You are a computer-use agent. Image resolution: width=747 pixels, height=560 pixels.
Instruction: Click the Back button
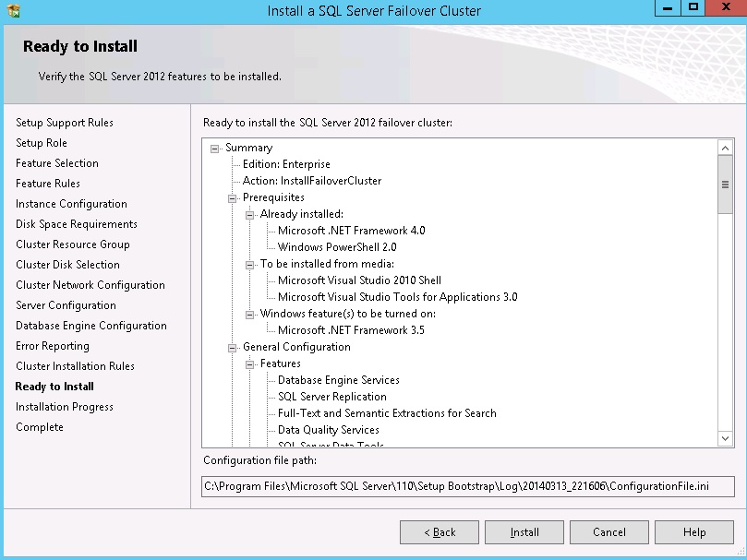tap(440, 532)
